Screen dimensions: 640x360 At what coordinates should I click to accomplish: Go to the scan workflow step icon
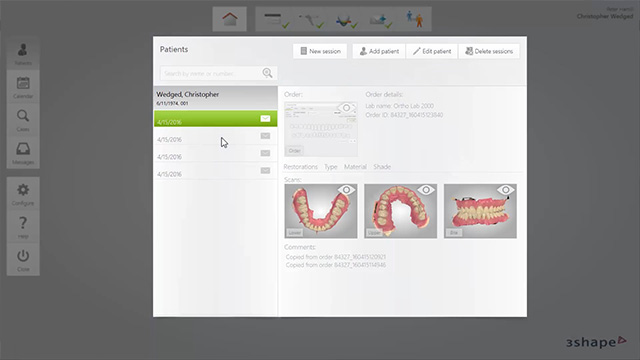pyautogui.click(x=310, y=20)
